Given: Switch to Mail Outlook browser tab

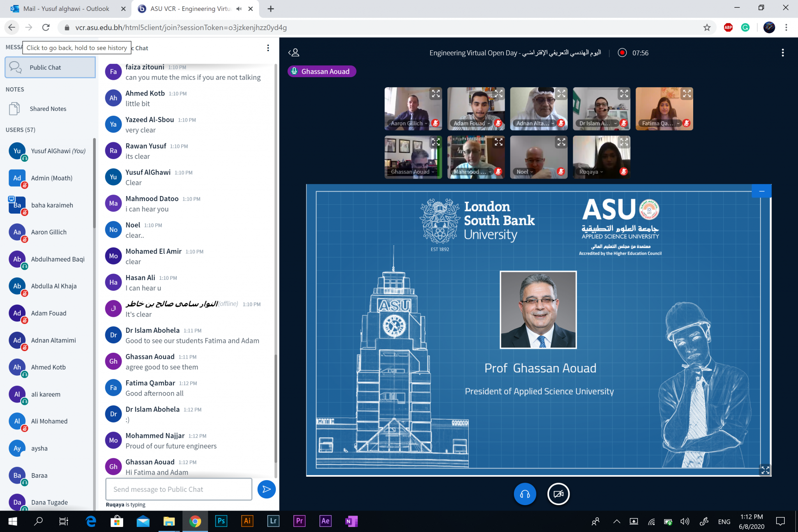Looking at the screenshot, I should point(65,9).
